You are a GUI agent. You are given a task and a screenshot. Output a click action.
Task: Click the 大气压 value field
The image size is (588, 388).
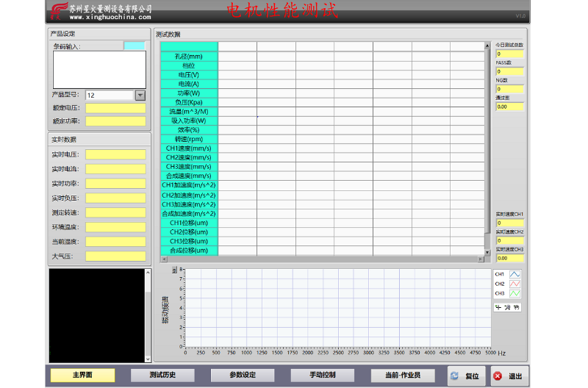[115, 256]
